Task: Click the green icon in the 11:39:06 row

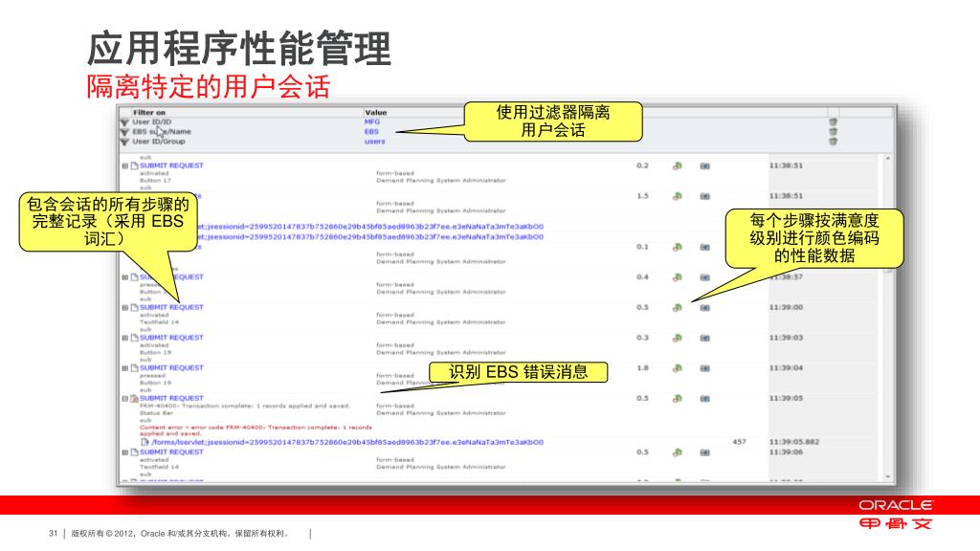Action: tap(677, 452)
